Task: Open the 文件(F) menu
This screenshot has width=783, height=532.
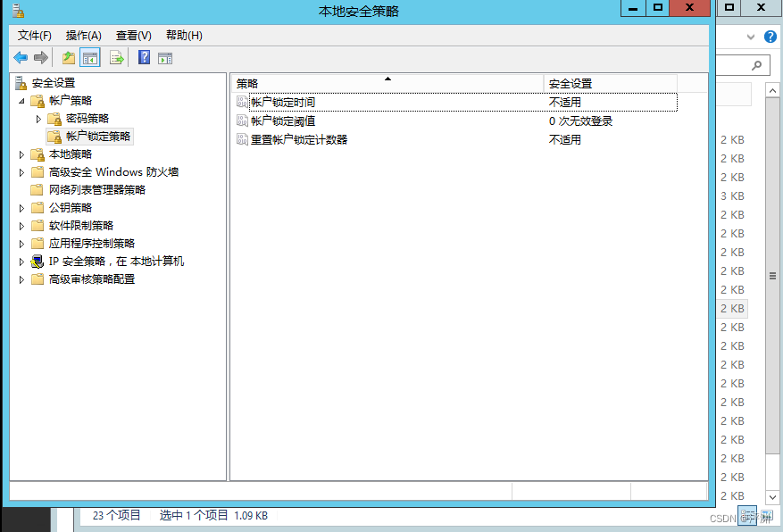Action: point(35,36)
